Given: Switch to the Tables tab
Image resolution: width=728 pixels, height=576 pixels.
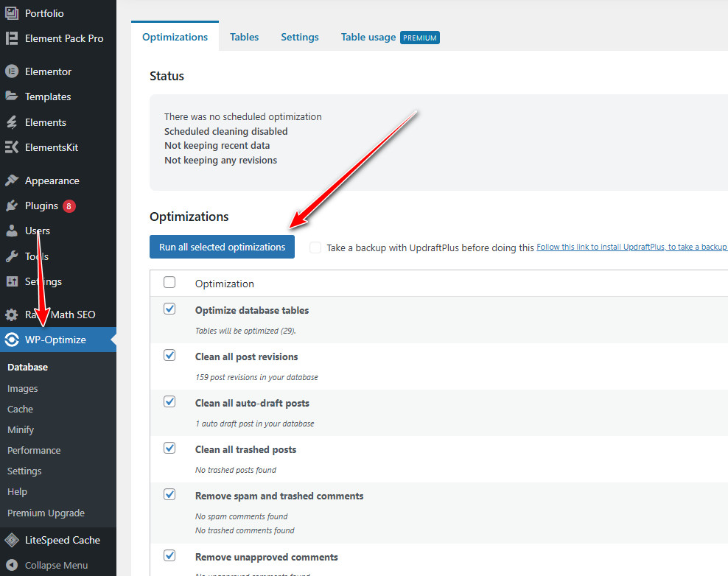Looking at the screenshot, I should (x=244, y=37).
